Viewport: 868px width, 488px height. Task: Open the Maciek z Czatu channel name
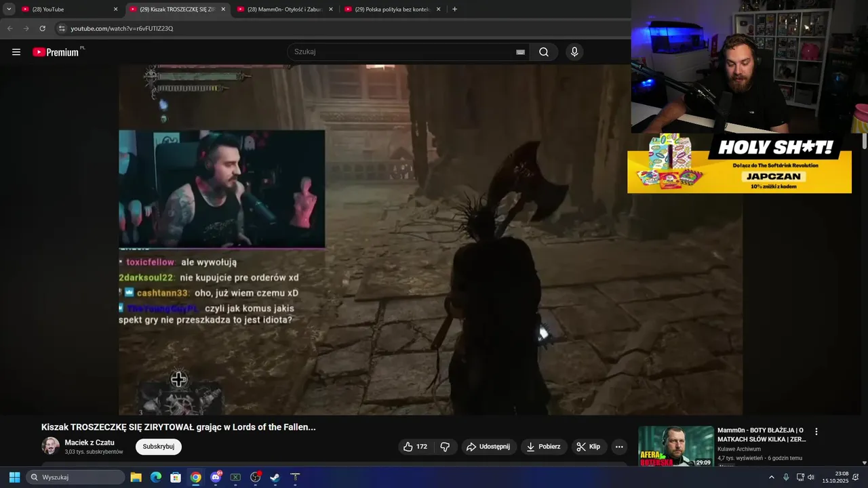click(90, 443)
